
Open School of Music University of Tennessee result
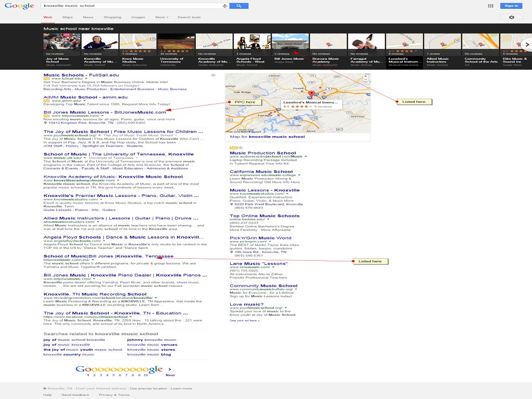point(118,154)
